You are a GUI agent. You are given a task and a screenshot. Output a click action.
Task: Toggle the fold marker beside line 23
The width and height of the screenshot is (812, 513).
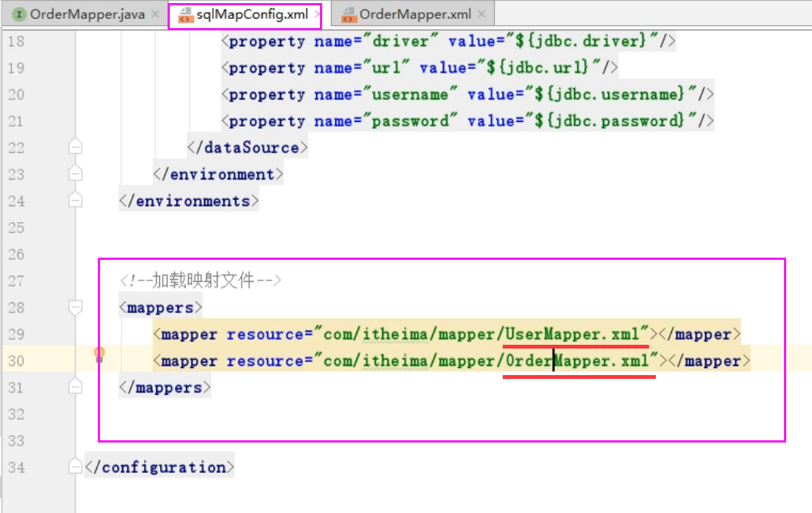click(75, 174)
